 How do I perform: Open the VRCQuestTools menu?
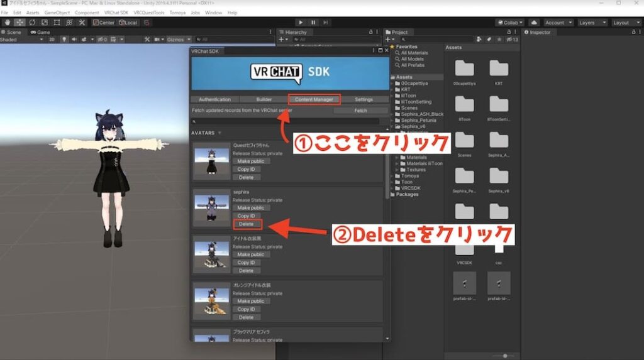click(148, 13)
